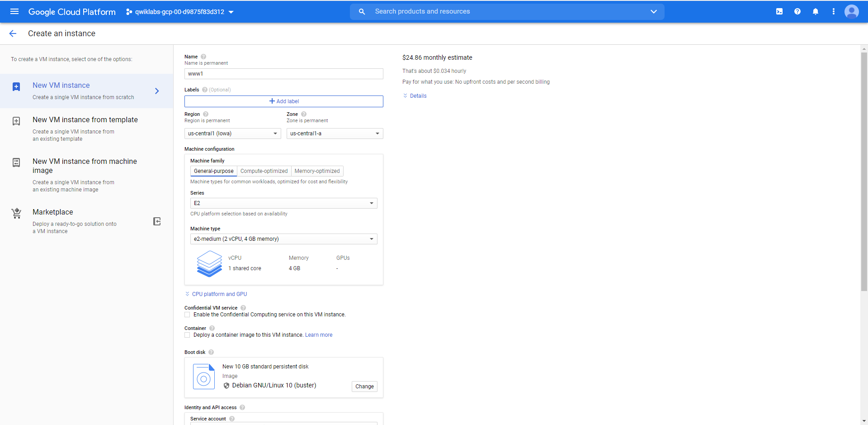Click the Service account help icon
The image size is (868, 425).
232,419
